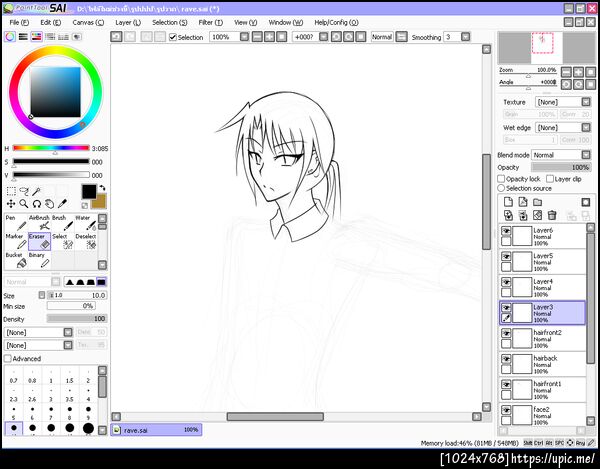Select the Marker tool
Viewport: 600px width, 469px height.
16,241
